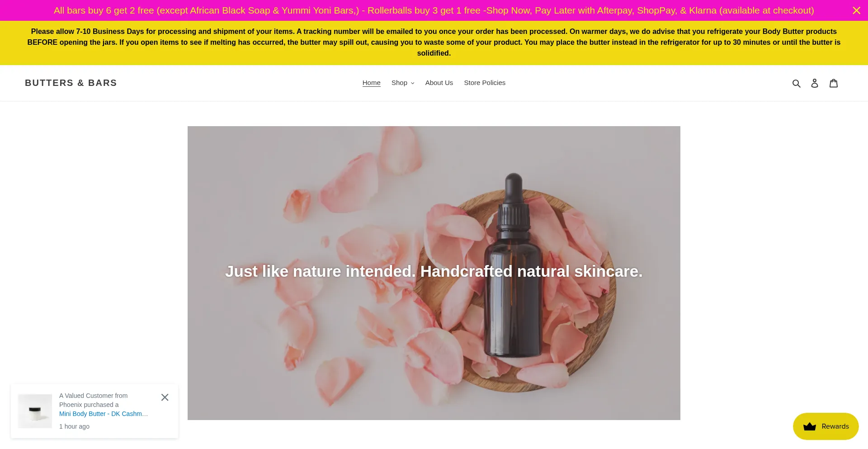The height and width of the screenshot is (449, 868).
Task: Click the chevron arrow beside Shop
Action: [x=412, y=83]
